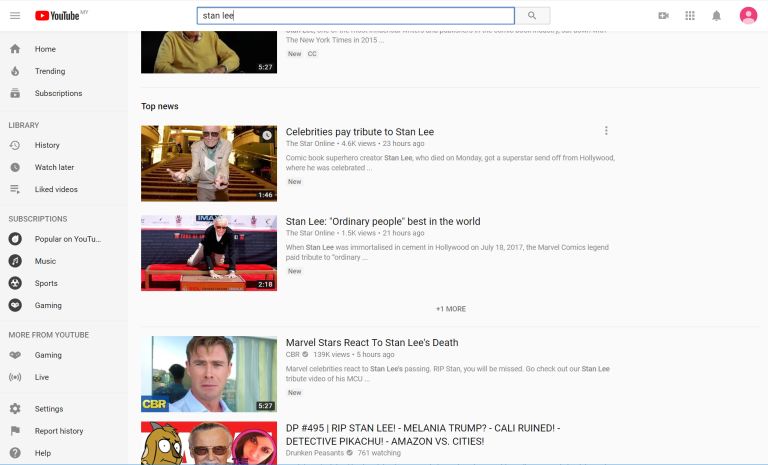Open the notifications bell
This screenshot has height=465, width=768.
(x=716, y=16)
